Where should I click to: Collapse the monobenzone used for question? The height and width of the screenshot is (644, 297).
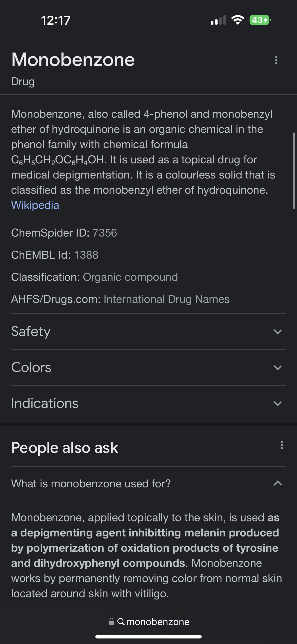click(277, 483)
